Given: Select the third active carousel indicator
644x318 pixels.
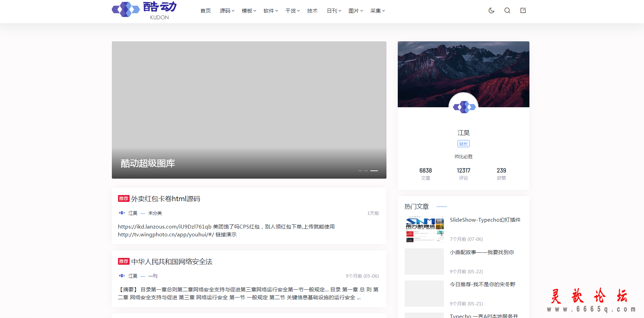Looking at the screenshot, I should pyautogui.click(x=374, y=170).
